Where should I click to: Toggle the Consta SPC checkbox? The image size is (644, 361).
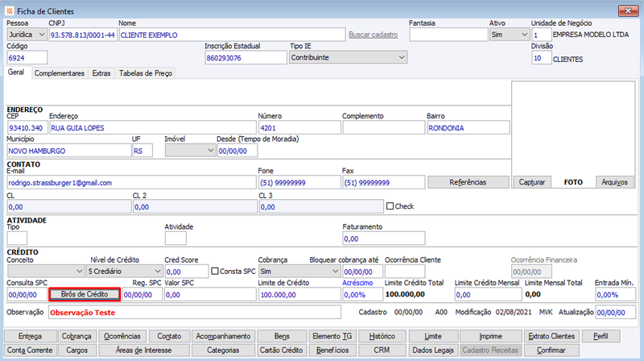215,271
